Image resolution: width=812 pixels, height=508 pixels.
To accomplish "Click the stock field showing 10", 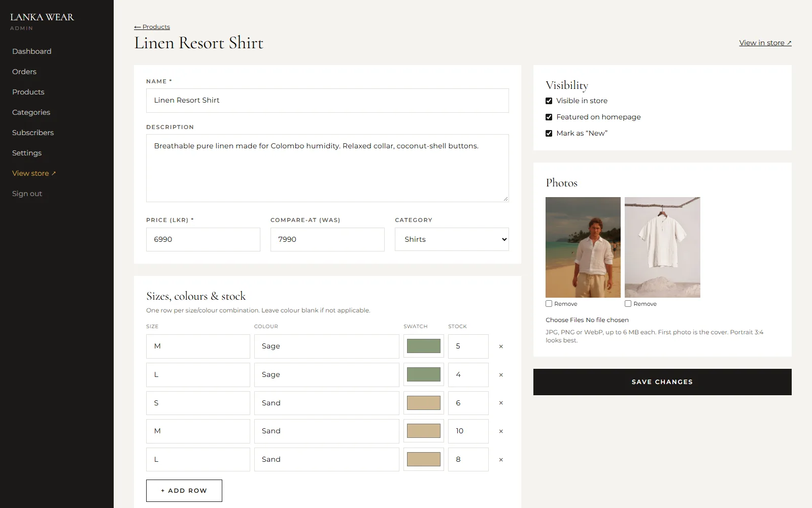I will coord(468,431).
